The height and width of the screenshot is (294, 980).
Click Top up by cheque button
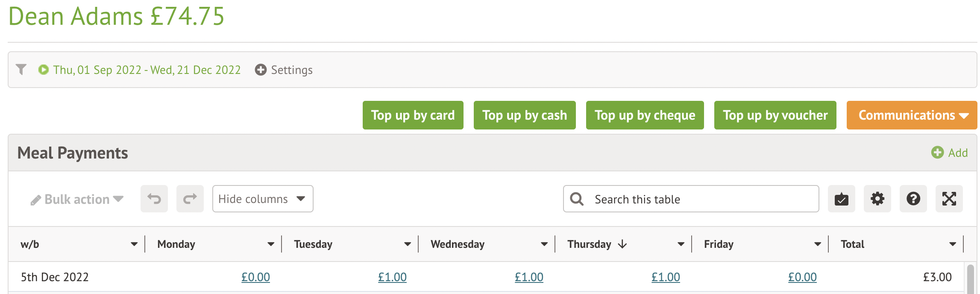click(x=645, y=115)
